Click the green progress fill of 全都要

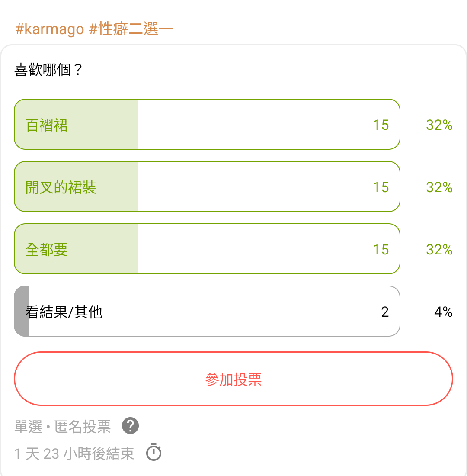tap(76, 249)
